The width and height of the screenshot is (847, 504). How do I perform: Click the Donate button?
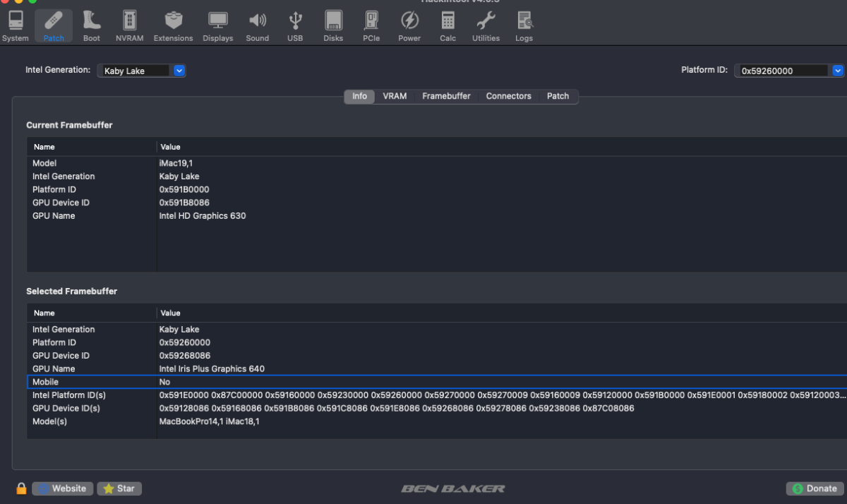[815, 488]
